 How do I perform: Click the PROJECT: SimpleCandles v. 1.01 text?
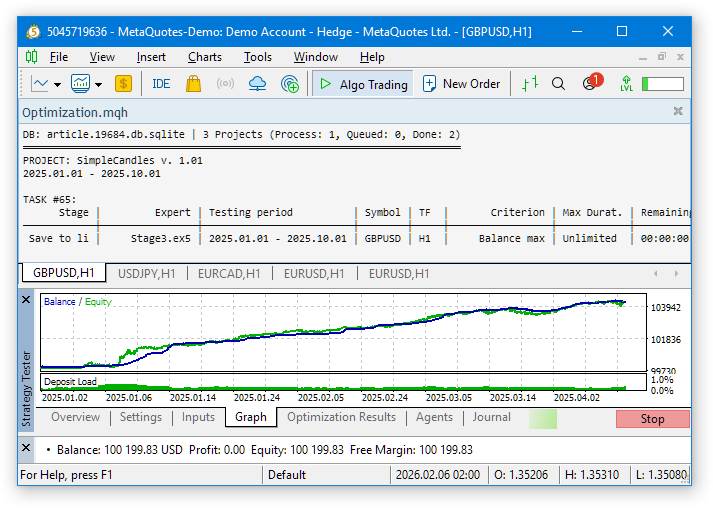113,161
